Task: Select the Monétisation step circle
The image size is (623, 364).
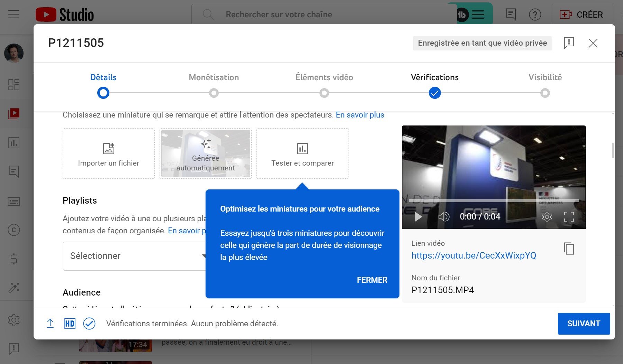Action: tap(214, 93)
